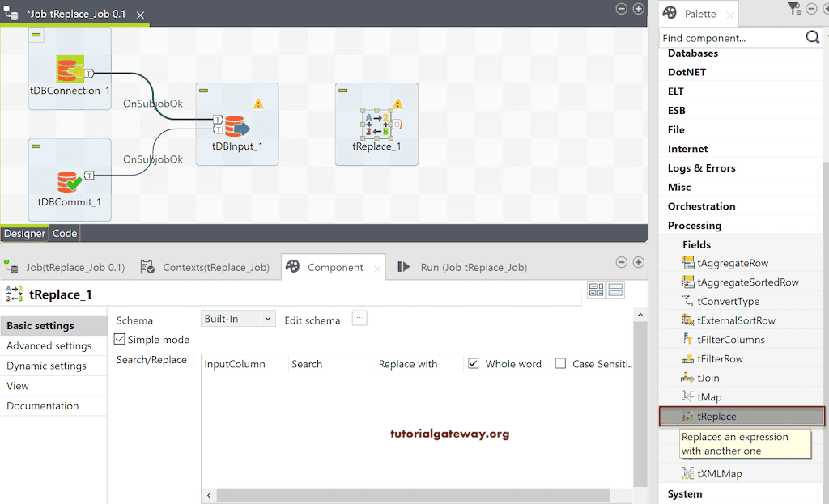
Task: Enable the Case Sensitive option
Action: (x=559, y=363)
